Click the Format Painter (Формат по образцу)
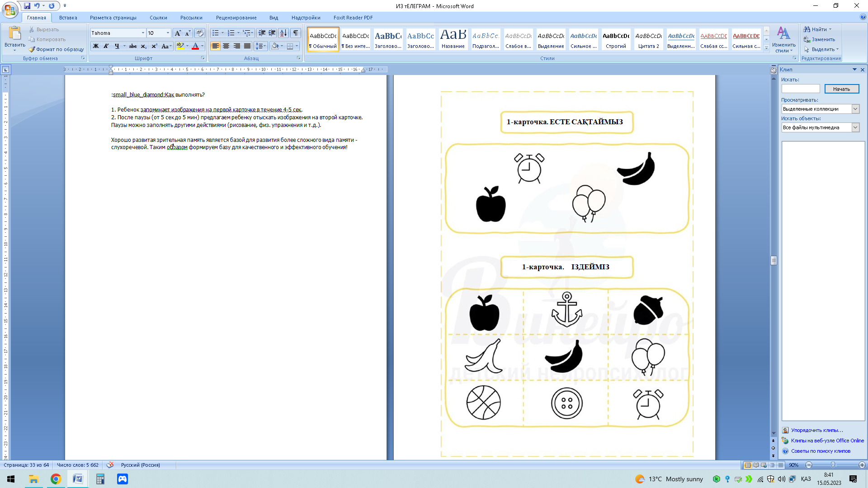Image resolution: width=868 pixels, height=488 pixels. (x=57, y=49)
